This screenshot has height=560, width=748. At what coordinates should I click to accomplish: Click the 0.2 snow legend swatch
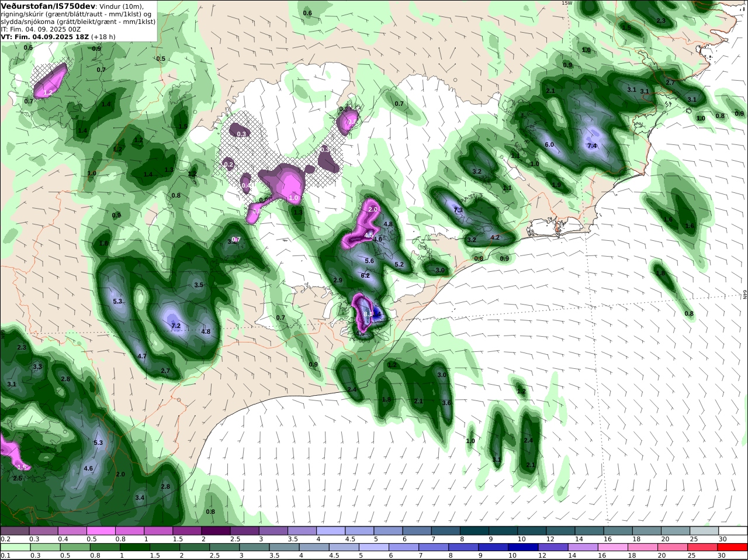click(x=15, y=530)
